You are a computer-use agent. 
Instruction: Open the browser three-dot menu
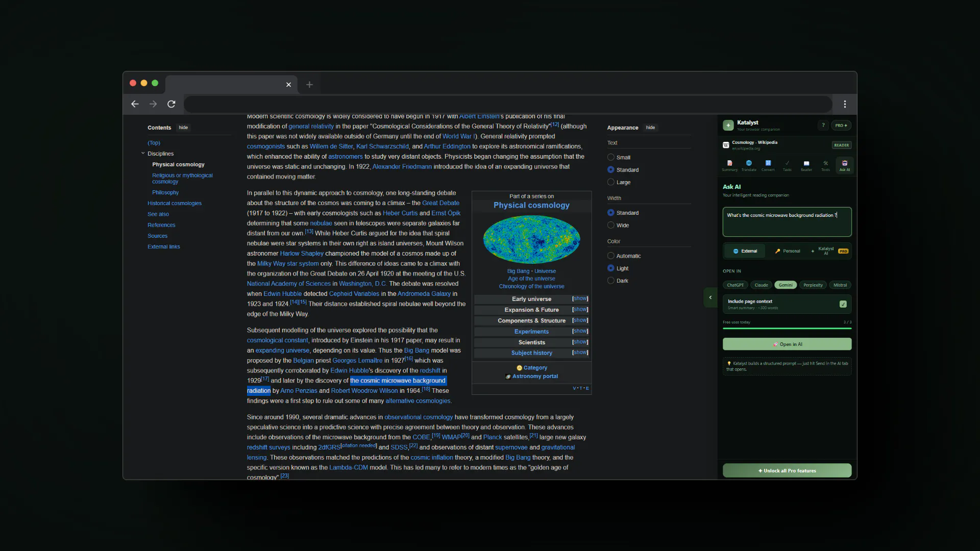(x=845, y=104)
